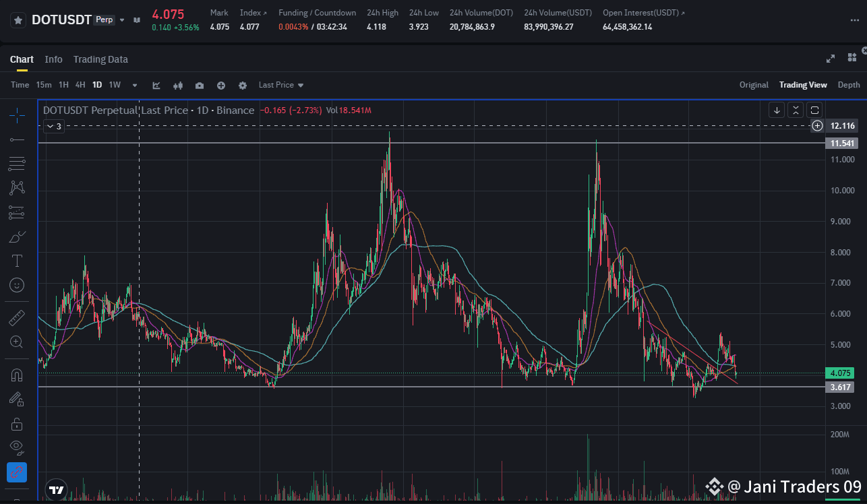Toggle magnet mode for drawings
Viewport: 867px width, 504px height.
click(x=17, y=375)
